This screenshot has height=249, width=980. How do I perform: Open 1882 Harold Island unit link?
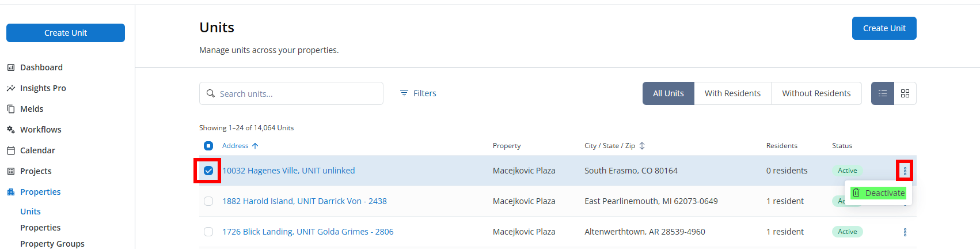[305, 201]
